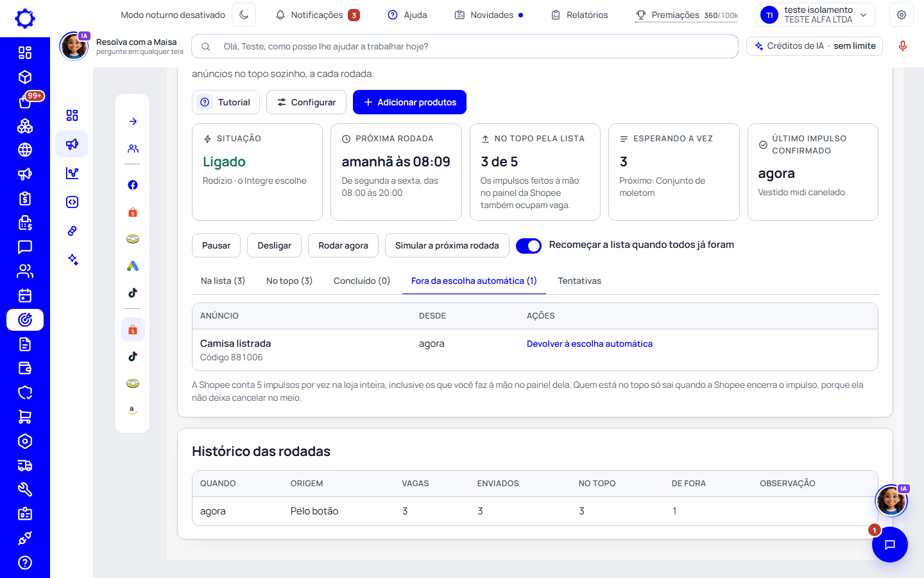Open the wallet icon in blue sidebar

tap(25, 369)
